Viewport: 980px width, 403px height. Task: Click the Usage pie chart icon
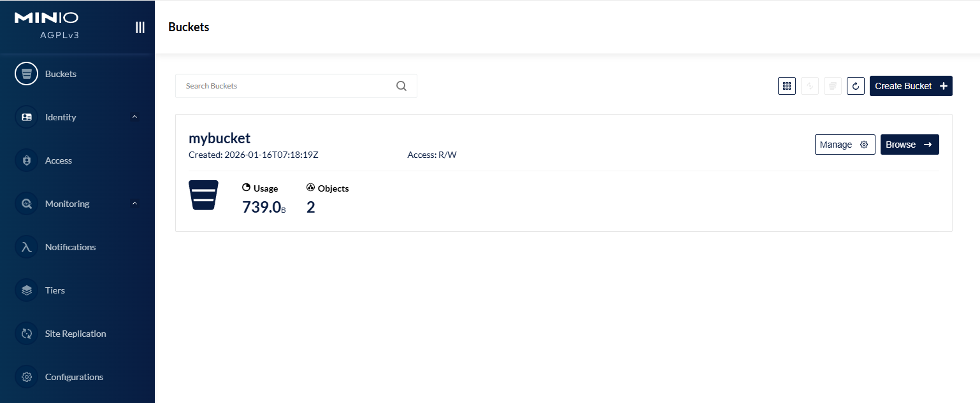247,188
